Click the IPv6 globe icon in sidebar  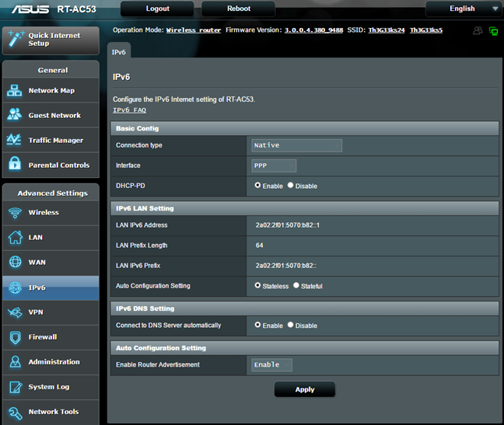[15, 287]
